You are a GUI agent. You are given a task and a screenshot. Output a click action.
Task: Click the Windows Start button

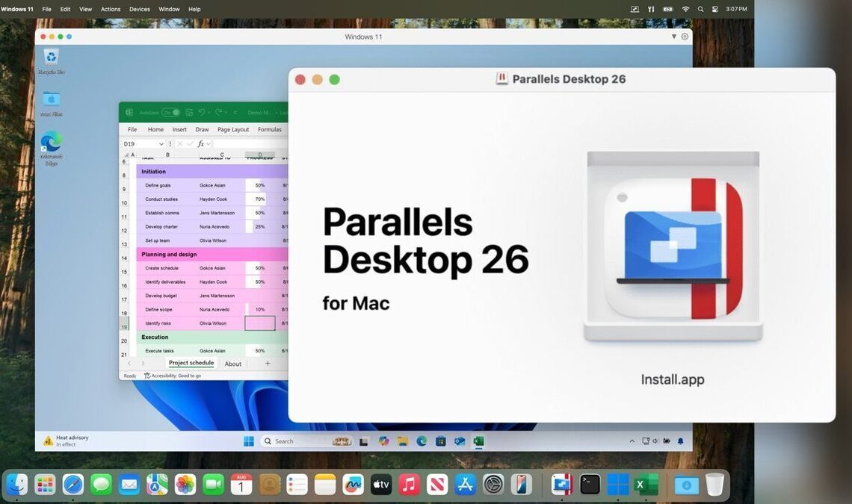click(x=249, y=441)
